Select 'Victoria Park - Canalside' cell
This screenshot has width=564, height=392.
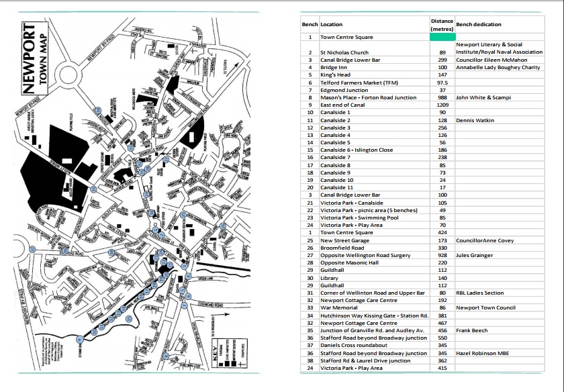click(x=375, y=203)
